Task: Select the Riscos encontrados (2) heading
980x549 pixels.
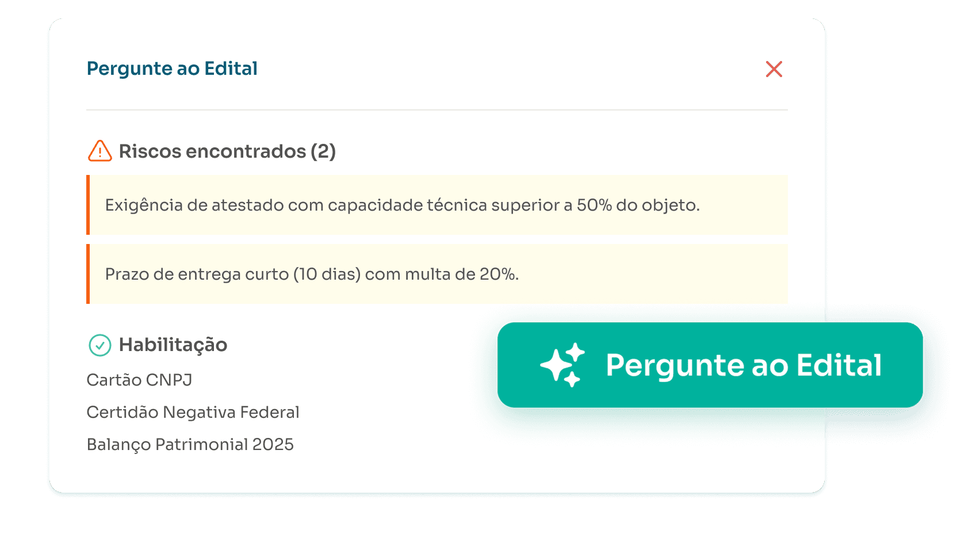Action: click(x=227, y=151)
